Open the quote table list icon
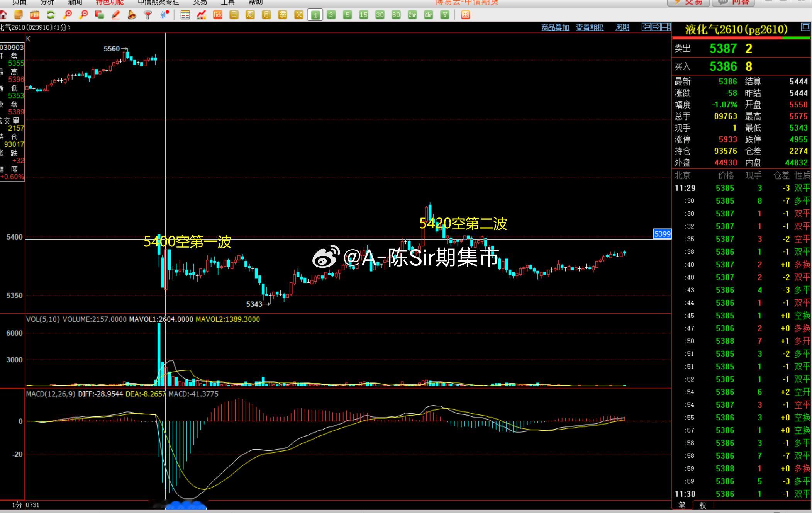 pos(185,15)
